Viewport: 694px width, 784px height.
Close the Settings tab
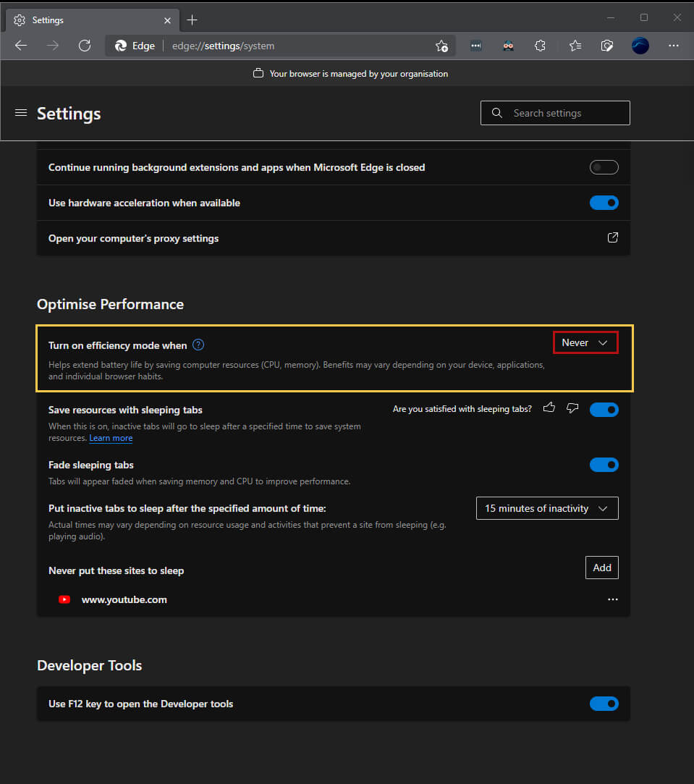point(167,20)
